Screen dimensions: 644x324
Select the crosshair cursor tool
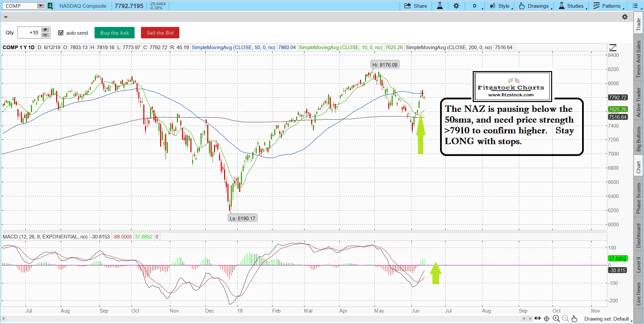(547, 319)
